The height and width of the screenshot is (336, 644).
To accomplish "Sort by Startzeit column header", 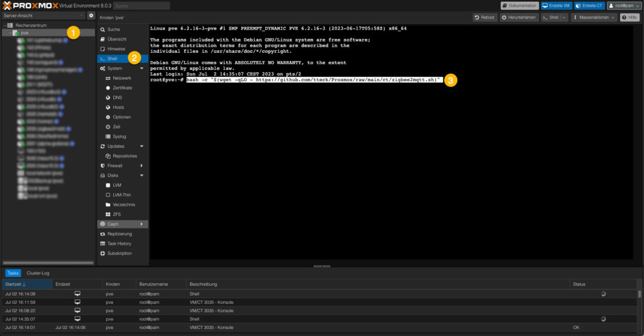I will (27, 284).
